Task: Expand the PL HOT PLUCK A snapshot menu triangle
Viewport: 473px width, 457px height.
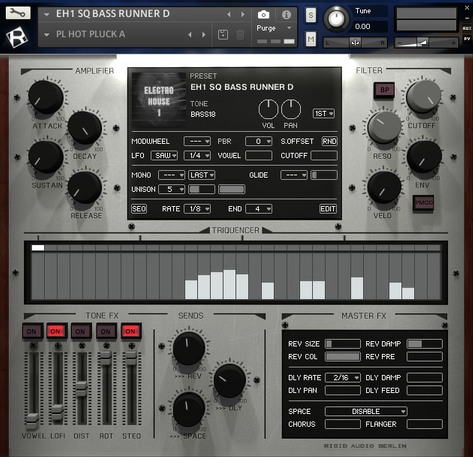Action: [x=47, y=35]
